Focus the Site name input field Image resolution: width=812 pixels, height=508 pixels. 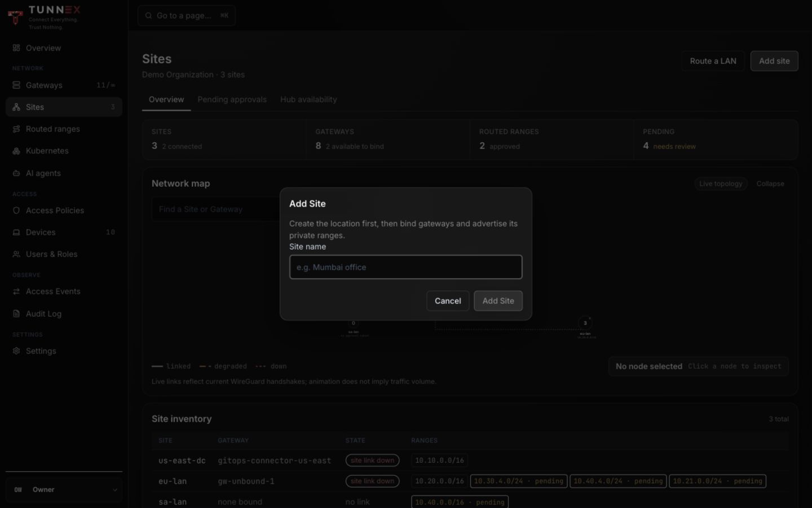click(x=406, y=267)
